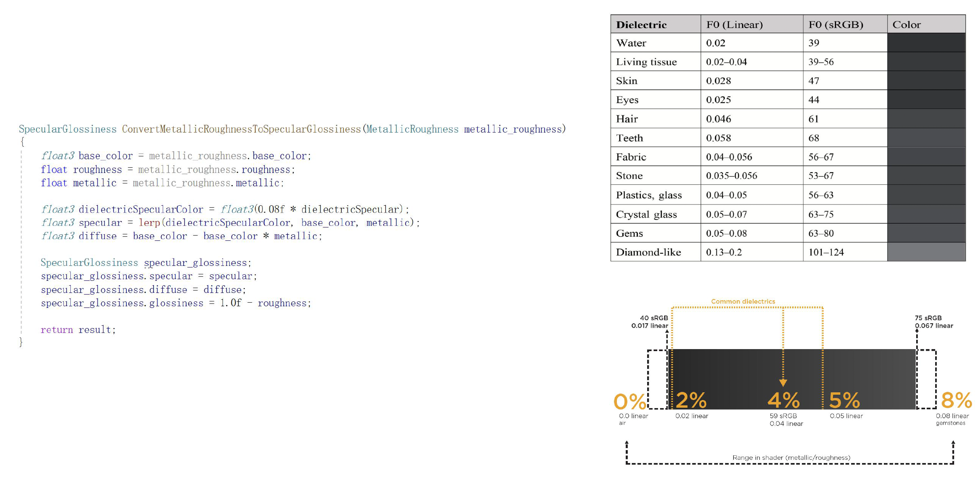Click the Color column header
The height and width of the screenshot is (480, 980).
[x=906, y=25]
